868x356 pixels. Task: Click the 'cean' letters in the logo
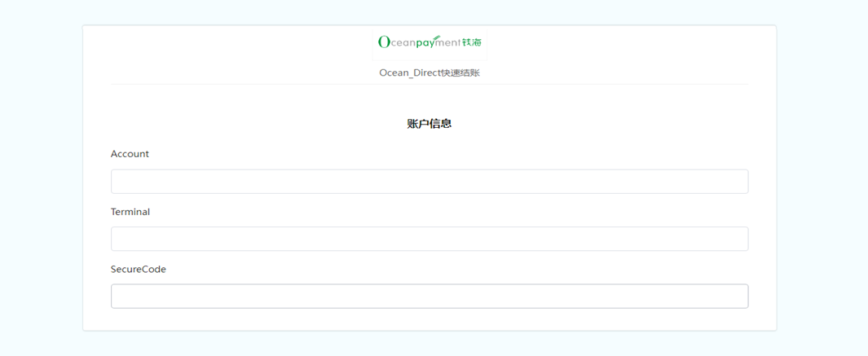click(403, 43)
